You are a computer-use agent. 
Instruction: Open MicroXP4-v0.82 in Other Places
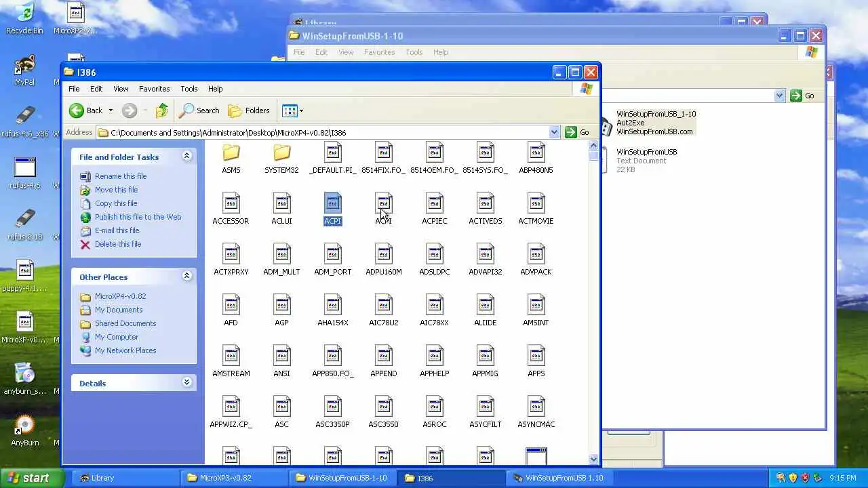120,296
